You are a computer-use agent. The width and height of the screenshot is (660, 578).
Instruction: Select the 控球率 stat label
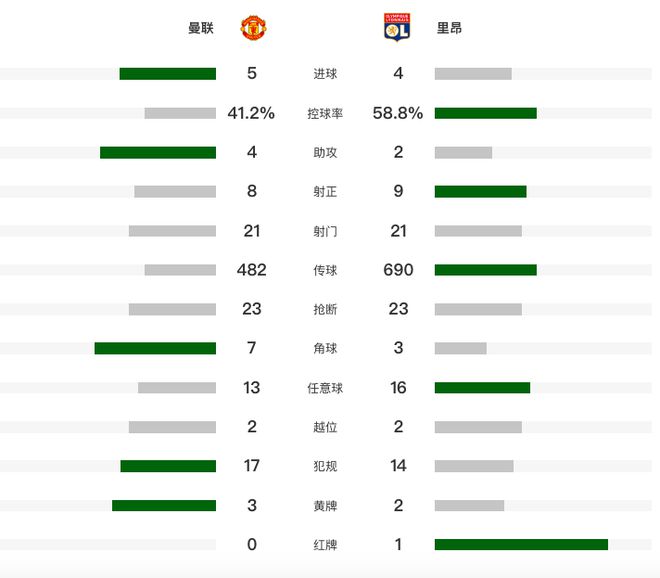(x=325, y=114)
